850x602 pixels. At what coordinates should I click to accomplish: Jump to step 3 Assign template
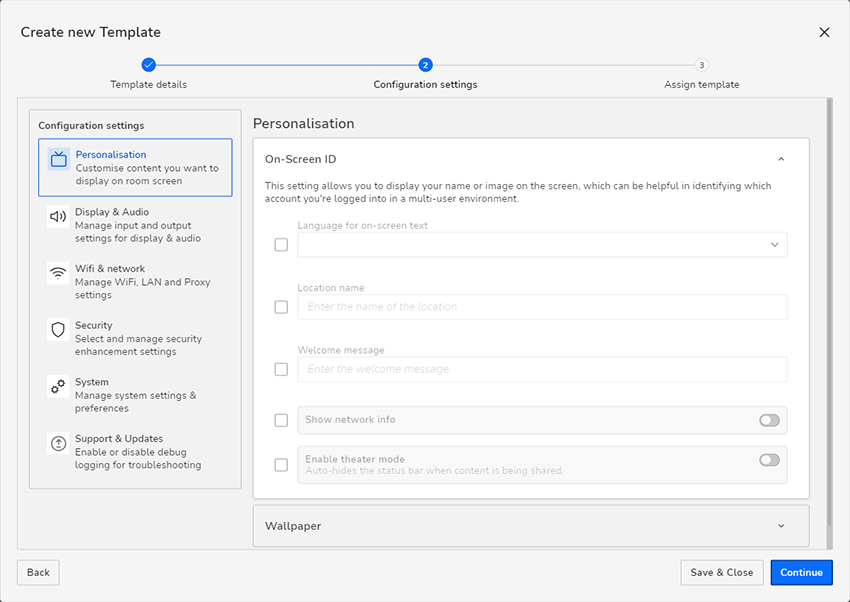click(x=701, y=65)
